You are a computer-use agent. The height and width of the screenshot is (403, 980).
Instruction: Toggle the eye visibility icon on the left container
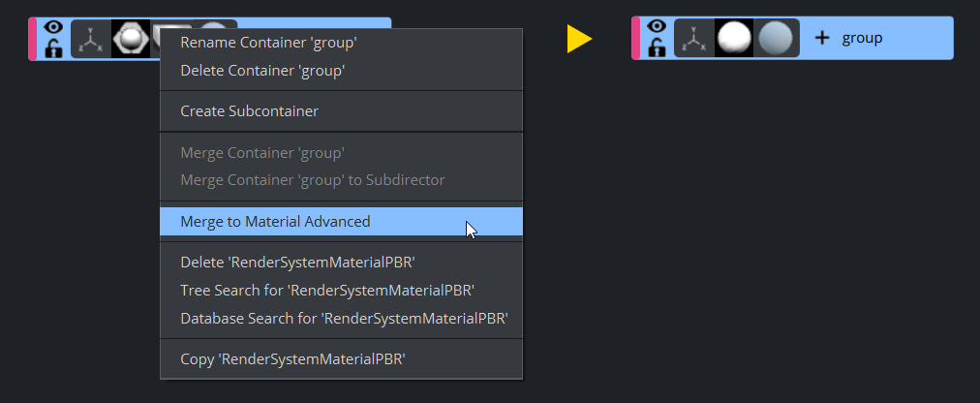[53, 28]
